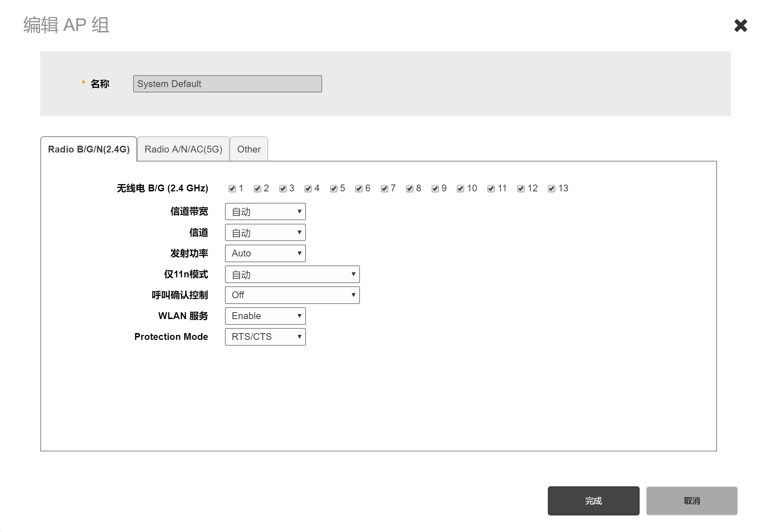Uncheck channel 6 checkbox

coord(359,189)
